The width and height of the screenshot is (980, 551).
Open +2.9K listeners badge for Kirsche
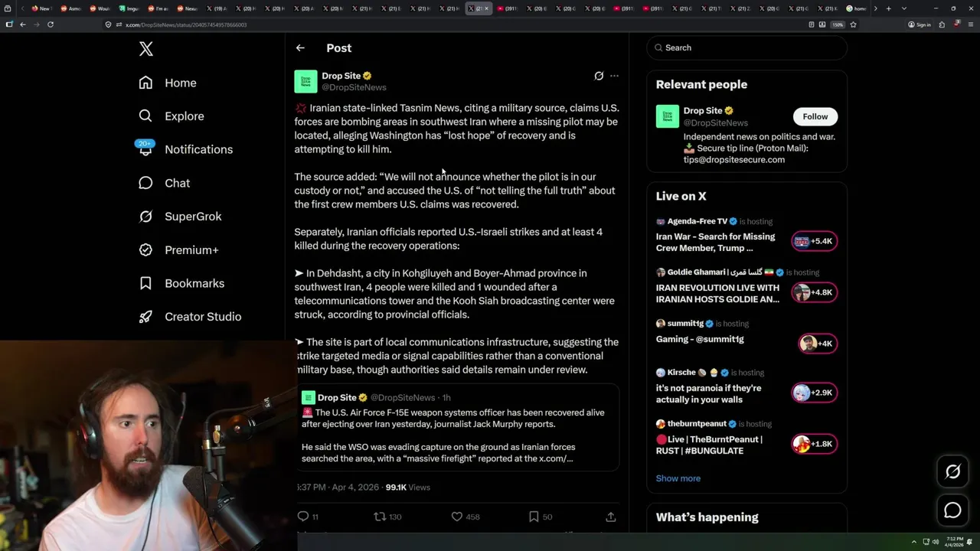click(x=815, y=393)
